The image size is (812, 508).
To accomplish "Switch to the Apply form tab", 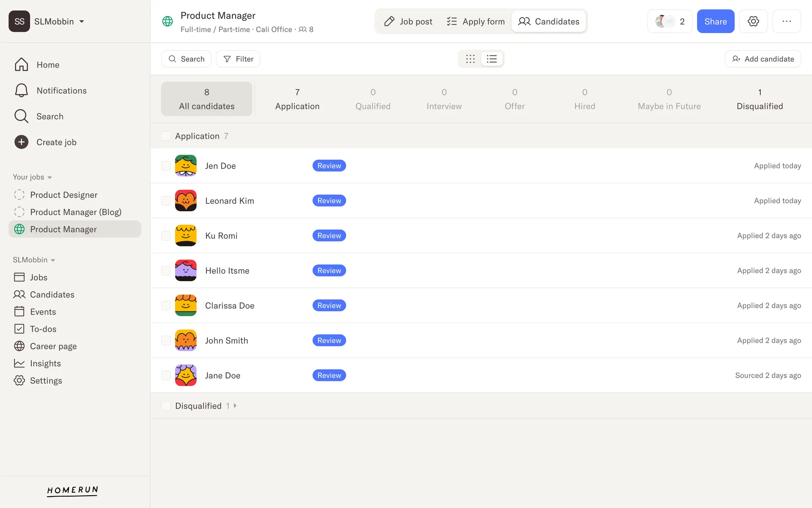I will pyautogui.click(x=476, y=22).
